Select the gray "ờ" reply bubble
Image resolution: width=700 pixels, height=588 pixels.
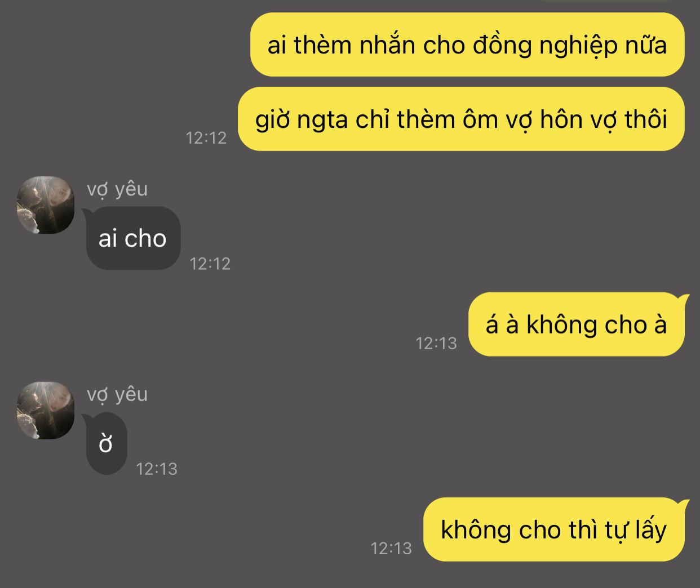pyautogui.click(x=105, y=444)
